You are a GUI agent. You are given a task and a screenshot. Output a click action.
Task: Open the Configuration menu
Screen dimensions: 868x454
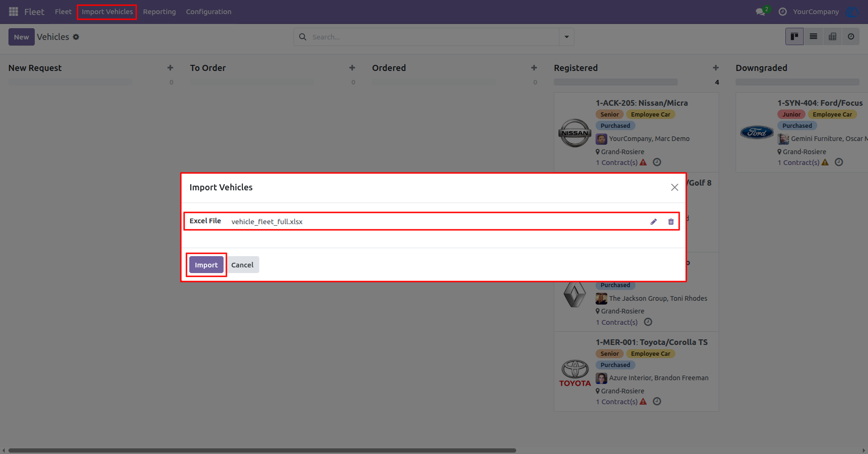tap(209, 12)
